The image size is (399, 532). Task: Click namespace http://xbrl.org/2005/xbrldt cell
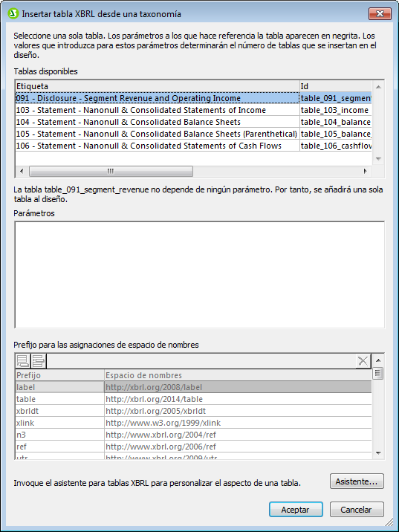[x=238, y=411]
